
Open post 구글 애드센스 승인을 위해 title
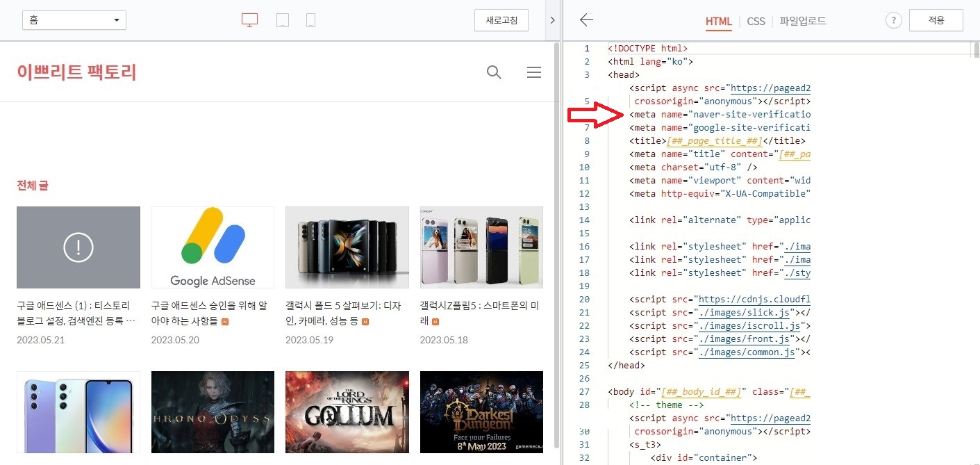(x=209, y=313)
